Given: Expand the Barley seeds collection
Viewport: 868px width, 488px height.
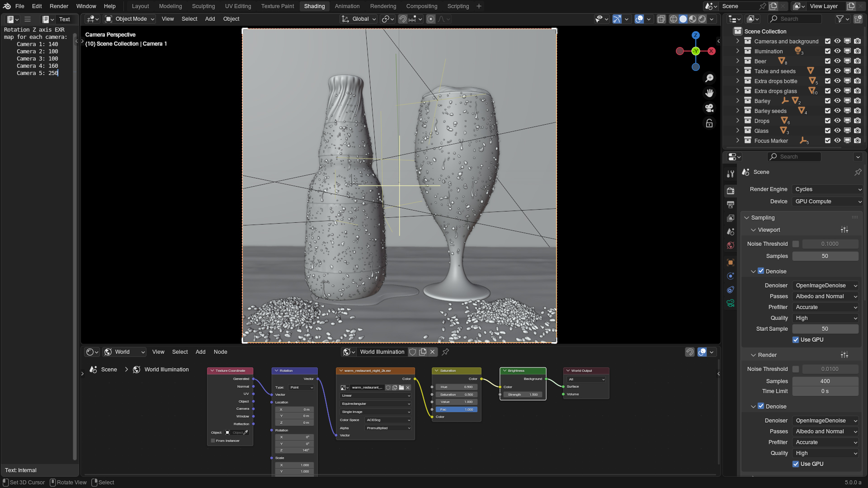Looking at the screenshot, I should 738,111.
